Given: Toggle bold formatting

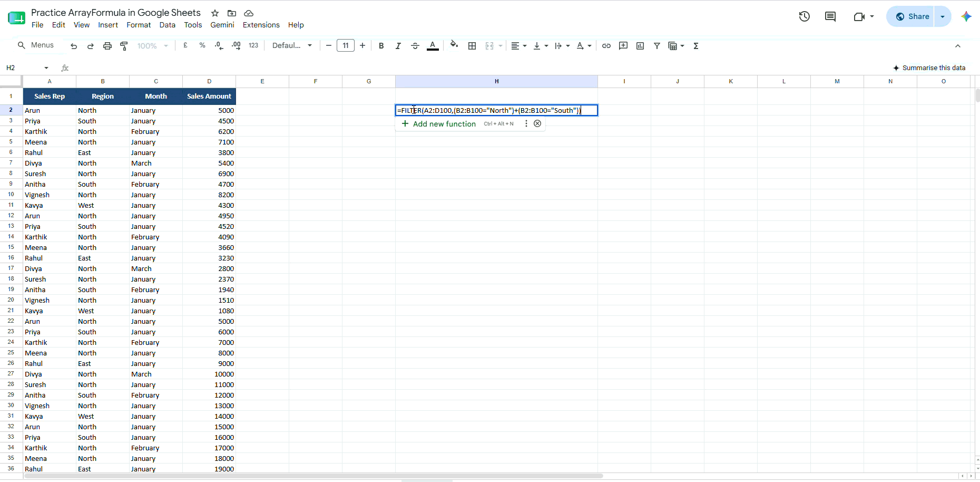Looking at the screenshot, I should (381, 46).
